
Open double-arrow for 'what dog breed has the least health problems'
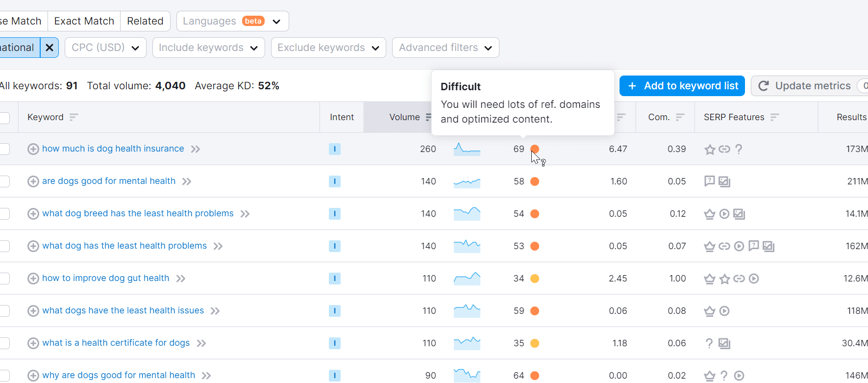245,214
